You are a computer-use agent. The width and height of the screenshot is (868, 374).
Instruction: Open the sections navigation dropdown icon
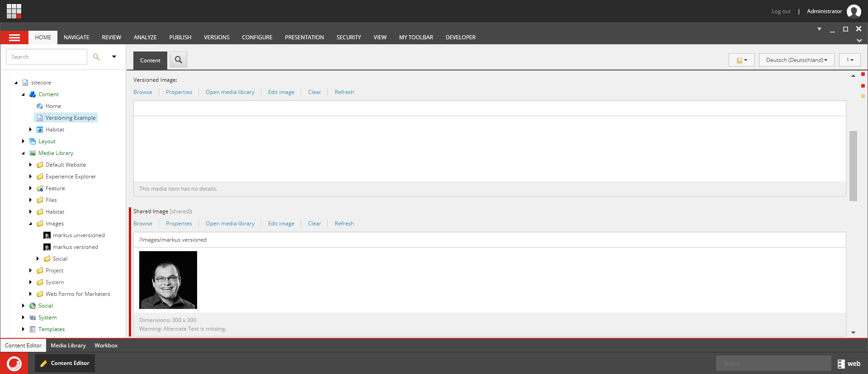741,60
